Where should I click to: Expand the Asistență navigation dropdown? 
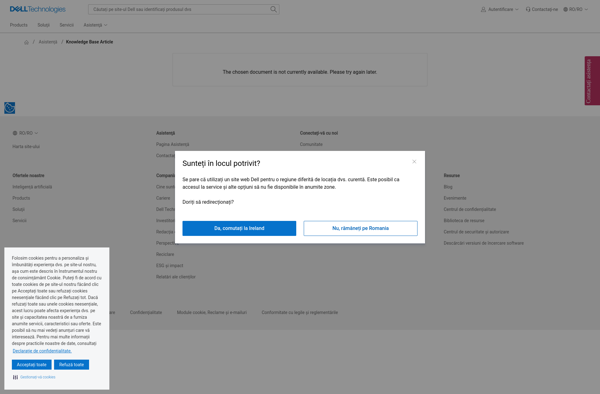coord(95,25)
